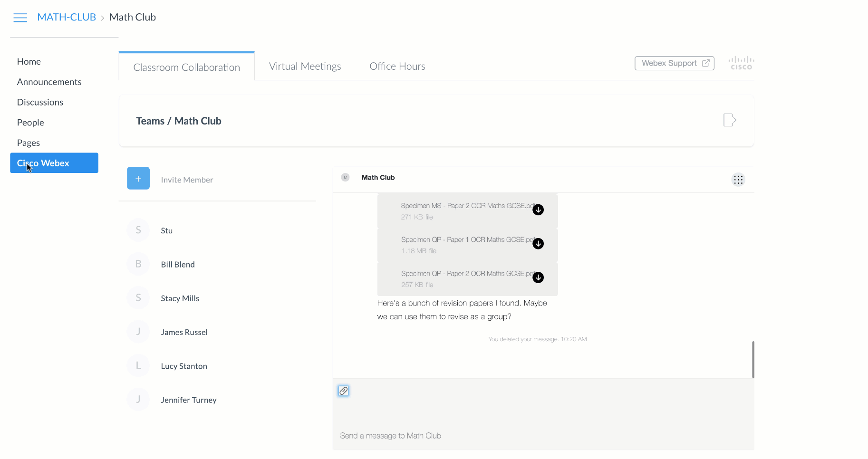868x459 pixels.
Task: Follow the MATH-CLUB breadcrumb link
Action: tap(67, 17)
